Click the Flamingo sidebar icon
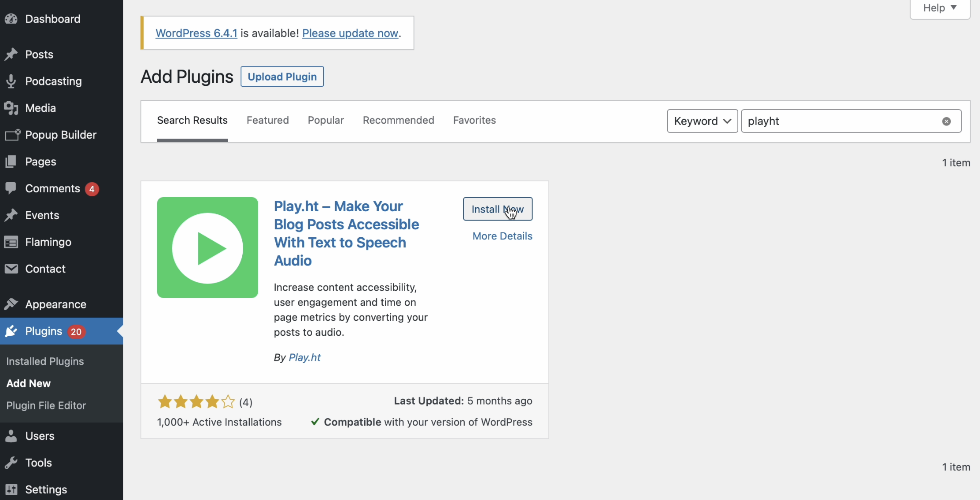Image resolution: width=980 pixels, height=500 pixels. click(11, 242)
